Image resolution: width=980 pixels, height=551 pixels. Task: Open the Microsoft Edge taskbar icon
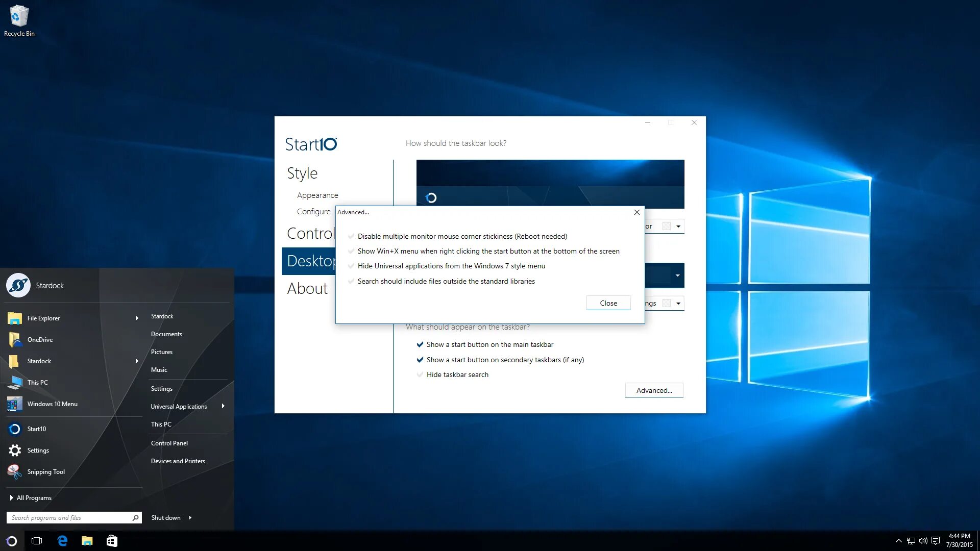pyautogui.click(x=62, y=541)
